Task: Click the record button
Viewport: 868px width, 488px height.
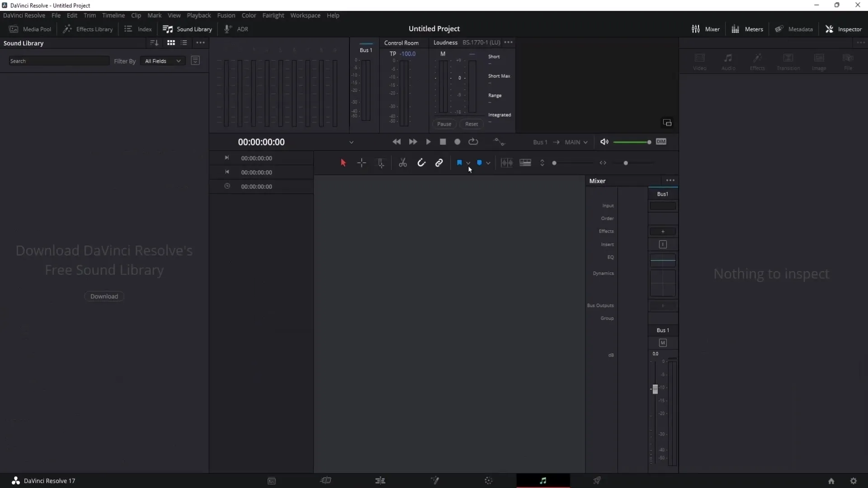Action: click(x=458, y=142)
